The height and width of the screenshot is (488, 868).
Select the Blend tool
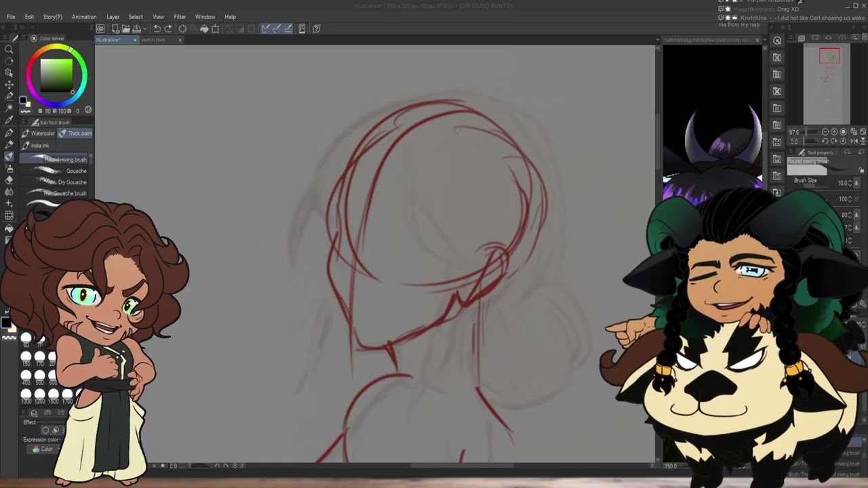pyautogui.click(x=9, y=192)
